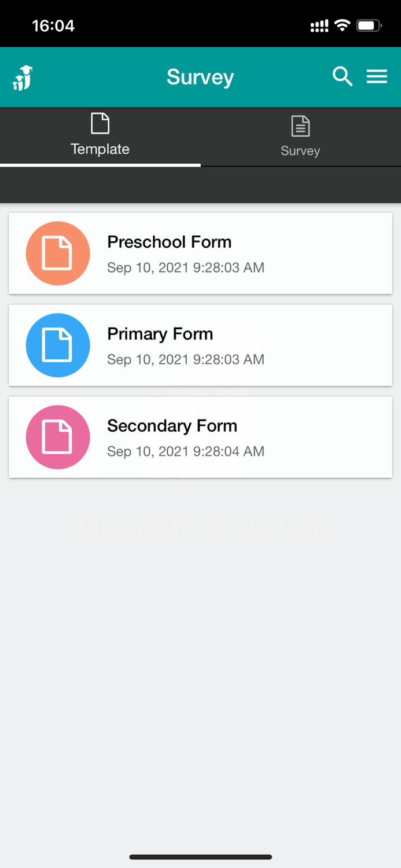This screenshot has height=868, width=401.
Task: Click the Secondary Form title text
Action: click(172, 425)
